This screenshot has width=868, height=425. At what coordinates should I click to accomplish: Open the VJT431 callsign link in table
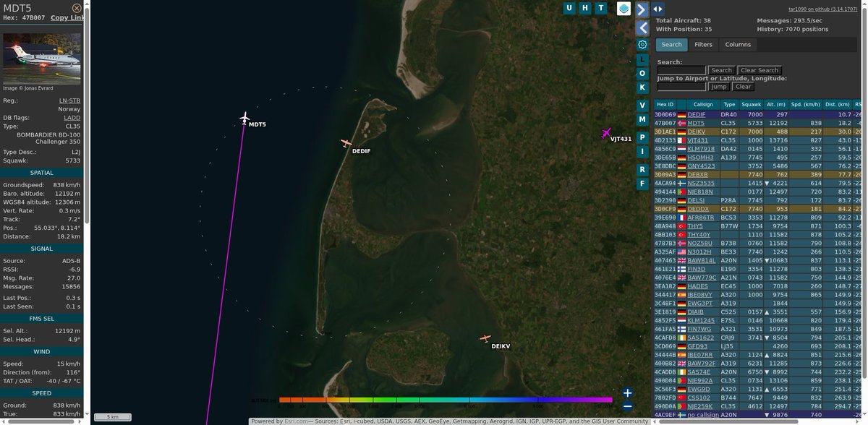click(697, 140)
